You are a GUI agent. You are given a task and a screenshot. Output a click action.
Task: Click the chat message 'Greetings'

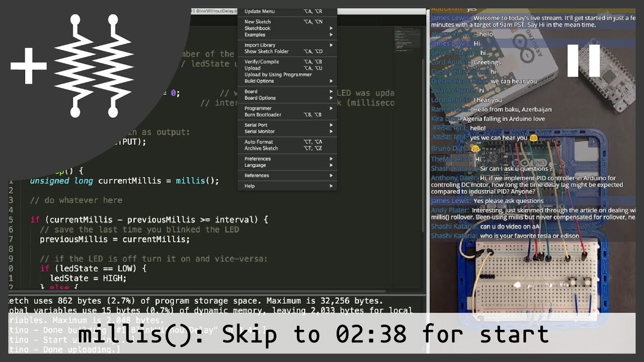[x=487, y=62]
